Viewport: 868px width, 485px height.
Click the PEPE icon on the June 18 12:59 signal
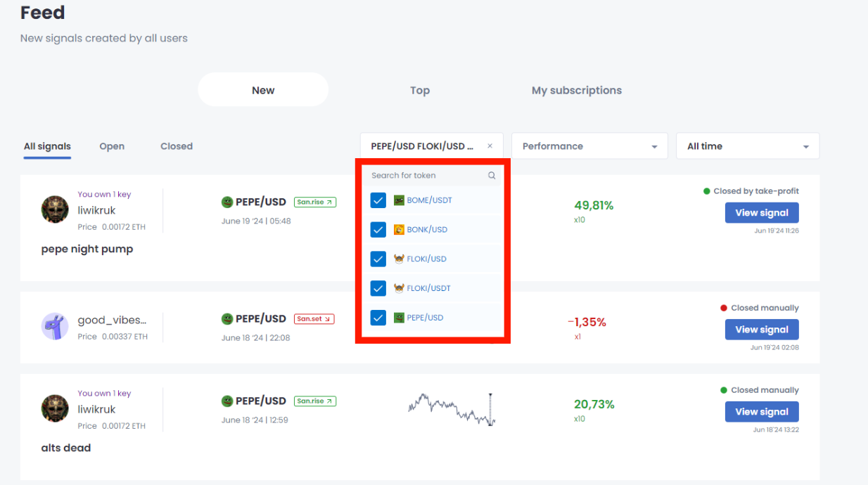[227, 401]
